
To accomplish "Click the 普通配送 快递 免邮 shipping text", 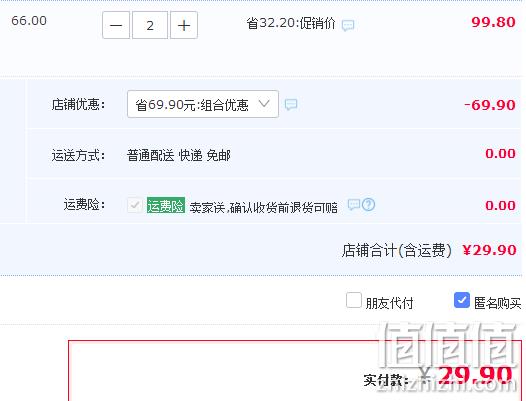I will (179, 155).
